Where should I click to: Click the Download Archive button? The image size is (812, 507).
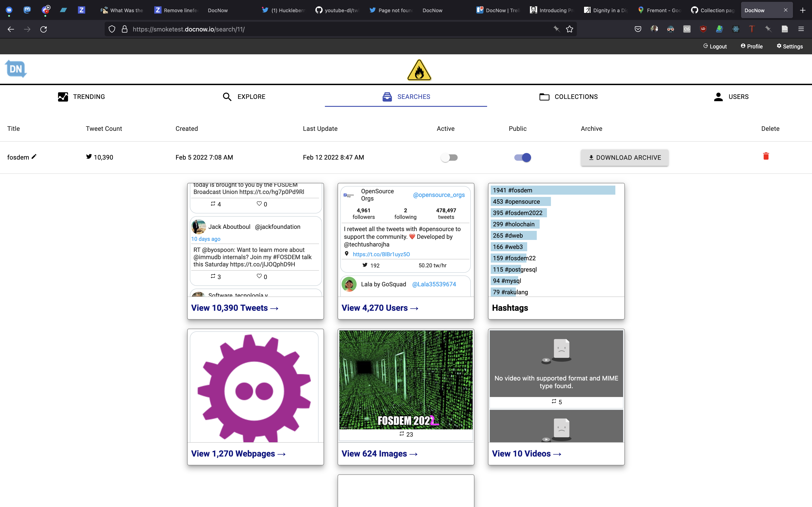click(x=624, y=157)
